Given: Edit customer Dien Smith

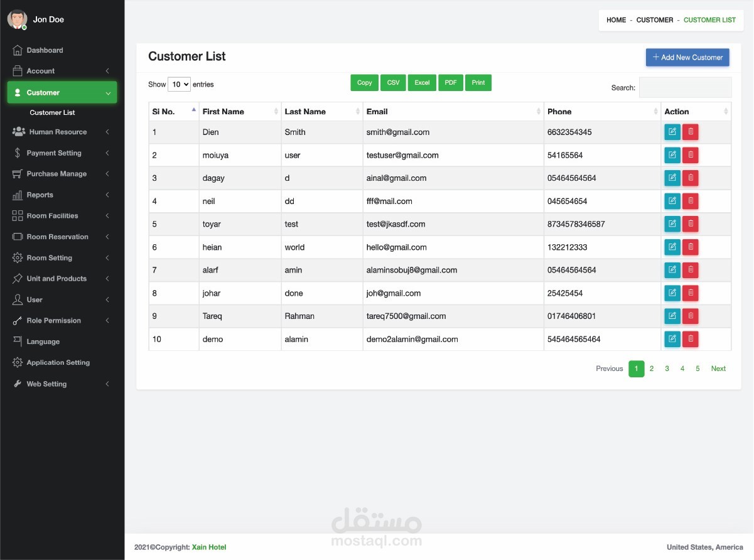Looking at the screenshot, I should point(672,132).
